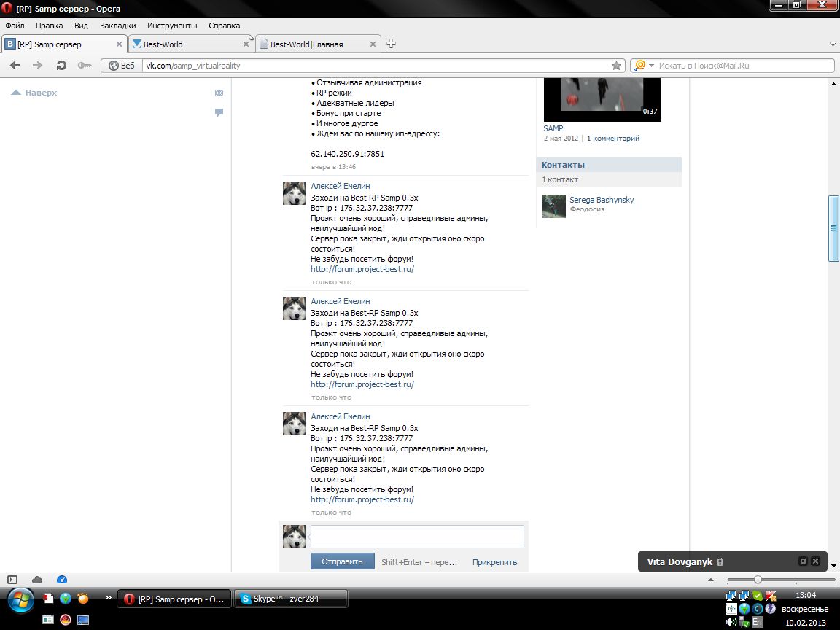Click the 62.140.250.91:7851 server address text
The width and height of the screenshot is (840, 630).
[347, 154]
